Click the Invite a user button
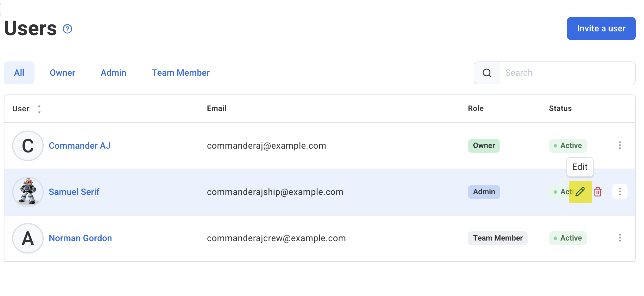The image size is (644, 296). coord(601,29)
